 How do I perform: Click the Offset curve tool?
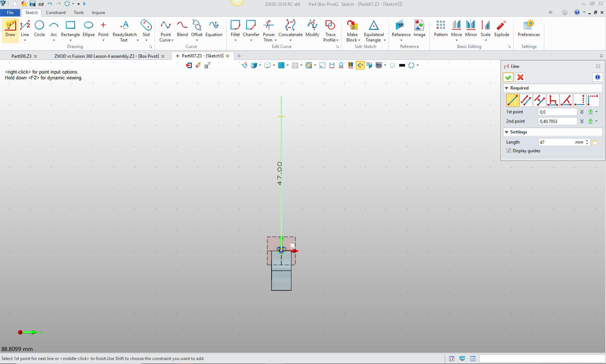click(x=197, y=29)
